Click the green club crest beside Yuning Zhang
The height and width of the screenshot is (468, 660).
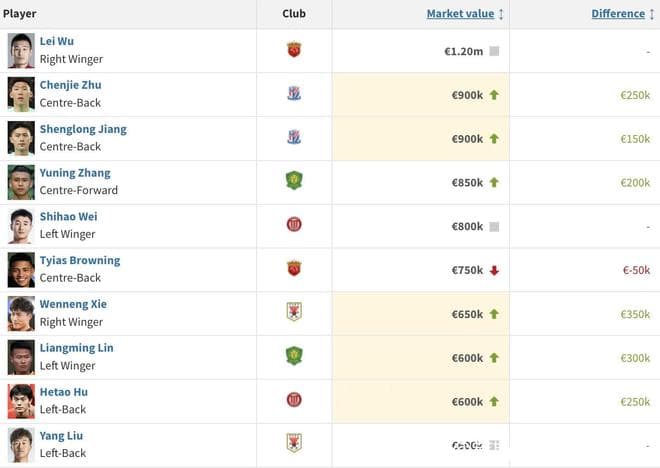tap(294, 181)
